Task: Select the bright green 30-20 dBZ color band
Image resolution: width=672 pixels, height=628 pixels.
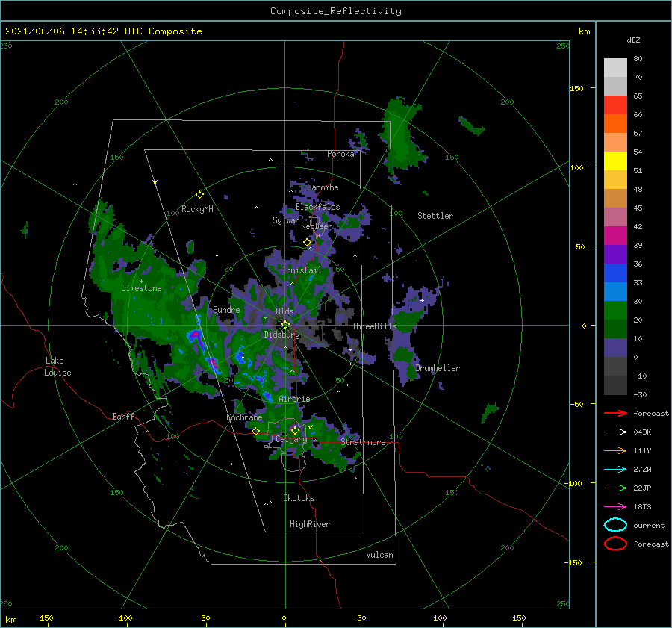Action: (615, 311)
